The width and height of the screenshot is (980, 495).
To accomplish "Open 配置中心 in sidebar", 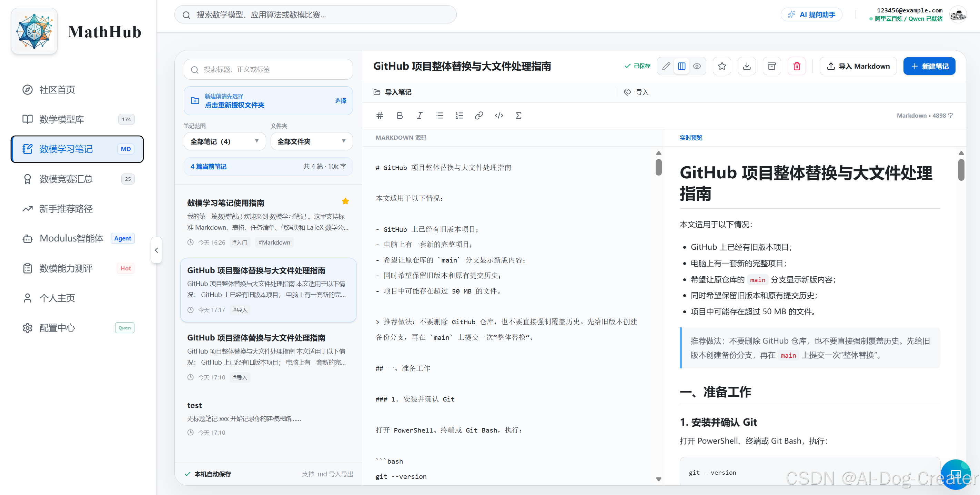I will point(78,328).
